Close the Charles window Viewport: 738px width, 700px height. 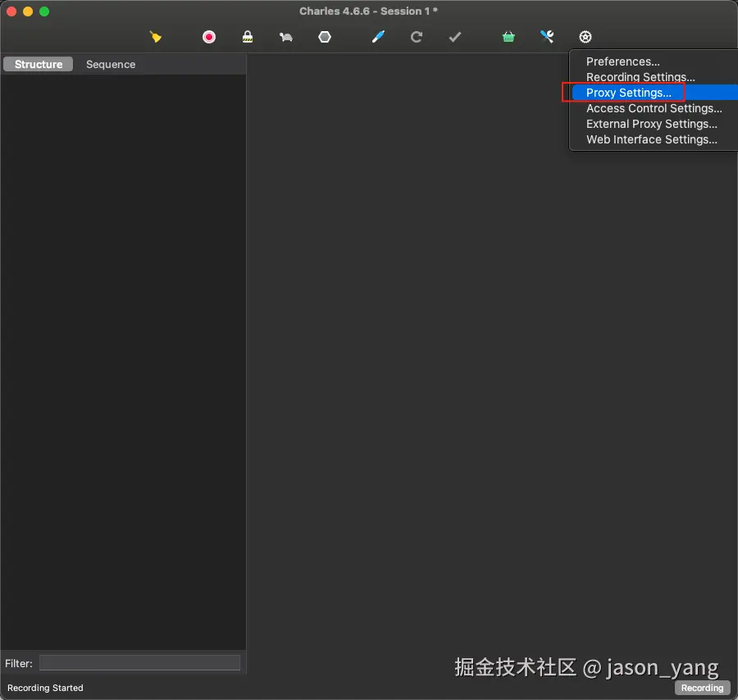click(11, 11)
